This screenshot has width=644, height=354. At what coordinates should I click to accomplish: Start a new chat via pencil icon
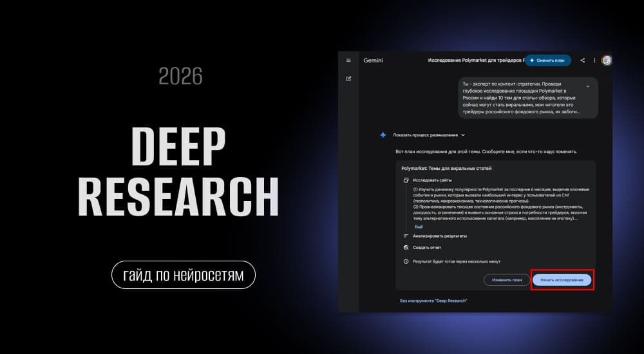[348, 79]
